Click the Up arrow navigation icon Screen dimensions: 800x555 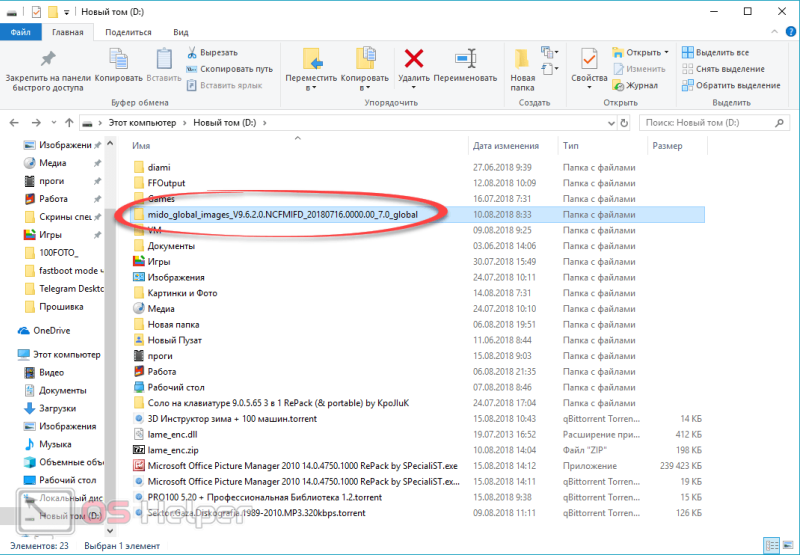(69, 123)
